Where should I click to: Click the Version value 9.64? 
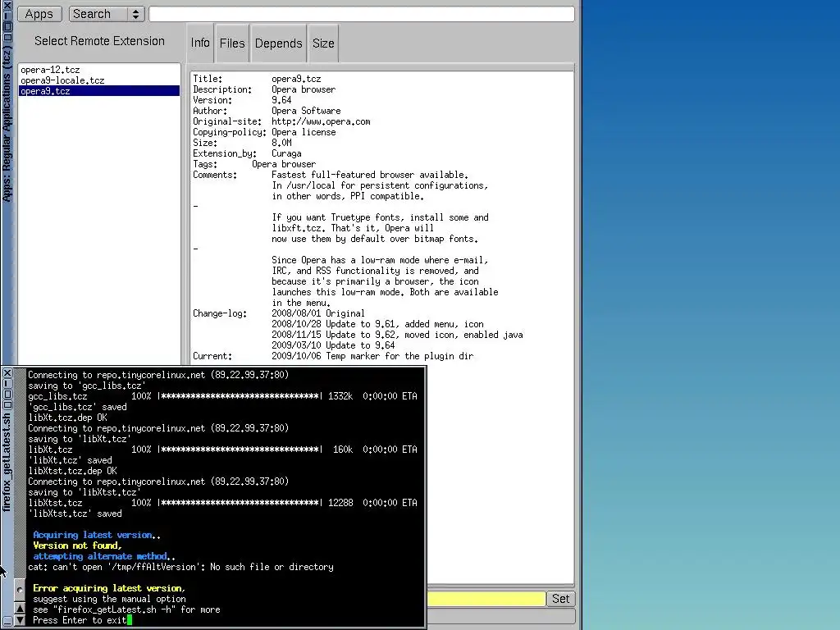pyautogui.click(x=281, y=100)
